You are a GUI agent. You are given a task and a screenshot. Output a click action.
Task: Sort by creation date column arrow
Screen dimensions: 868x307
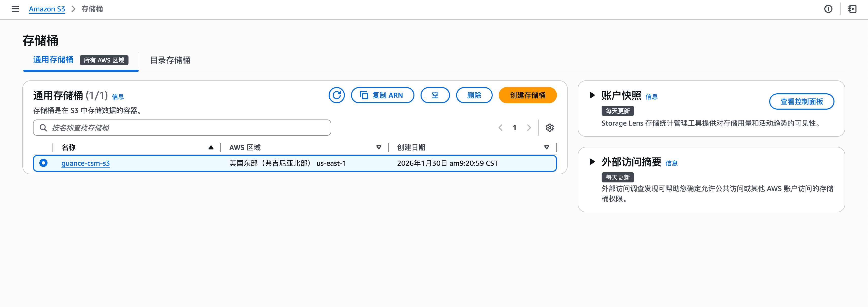(x=546, y=147)
